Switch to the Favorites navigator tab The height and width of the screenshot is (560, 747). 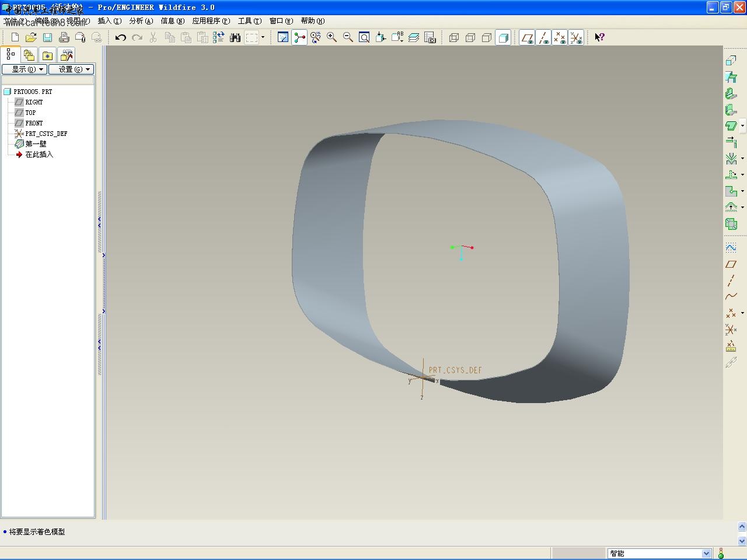coord(48,55)
